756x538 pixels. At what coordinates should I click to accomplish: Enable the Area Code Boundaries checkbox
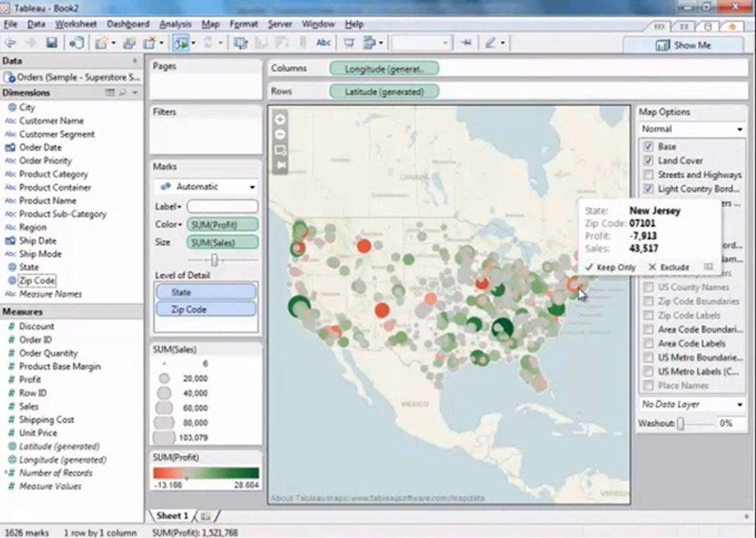coord(648,330)
